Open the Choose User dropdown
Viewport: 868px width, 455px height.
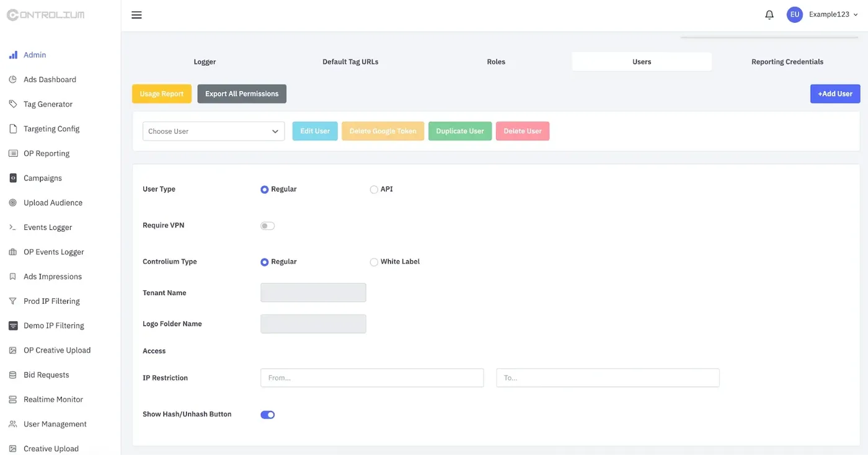[x=213, y=131]
